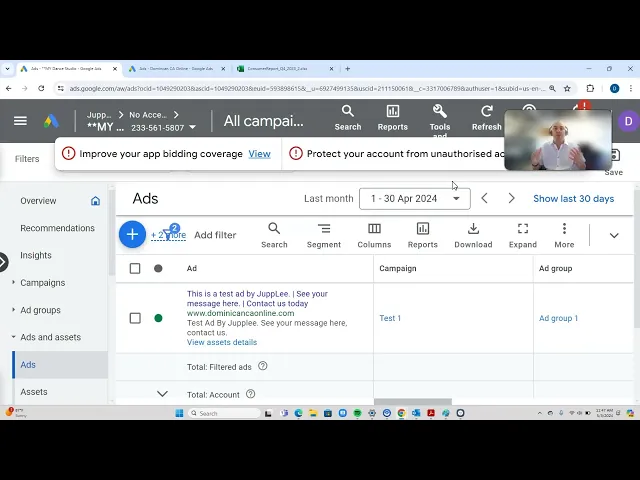Go to next date range arrow
The height and width of the screenshot is (480, 640).
511,198
